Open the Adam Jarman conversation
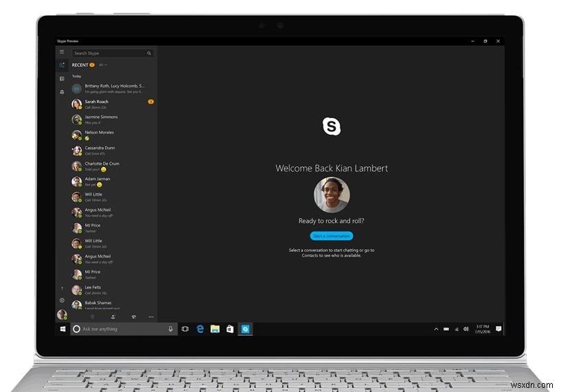 point(113,182)
